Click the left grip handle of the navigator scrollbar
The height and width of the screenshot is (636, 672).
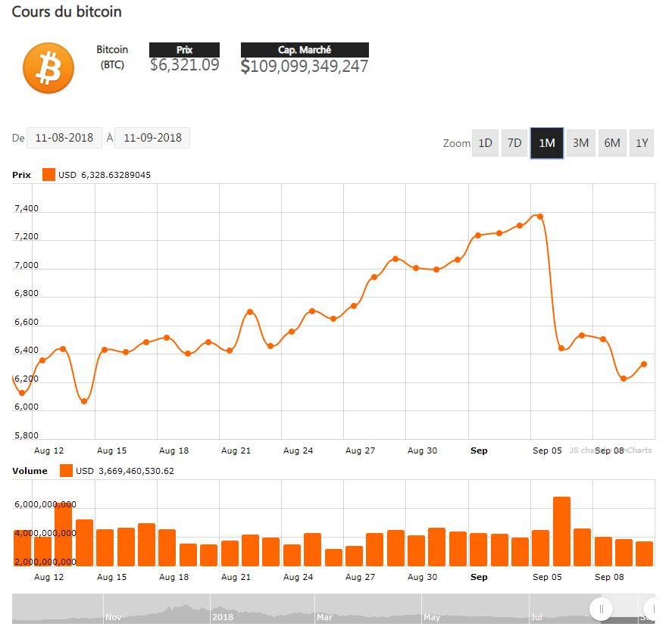(602, 609)
